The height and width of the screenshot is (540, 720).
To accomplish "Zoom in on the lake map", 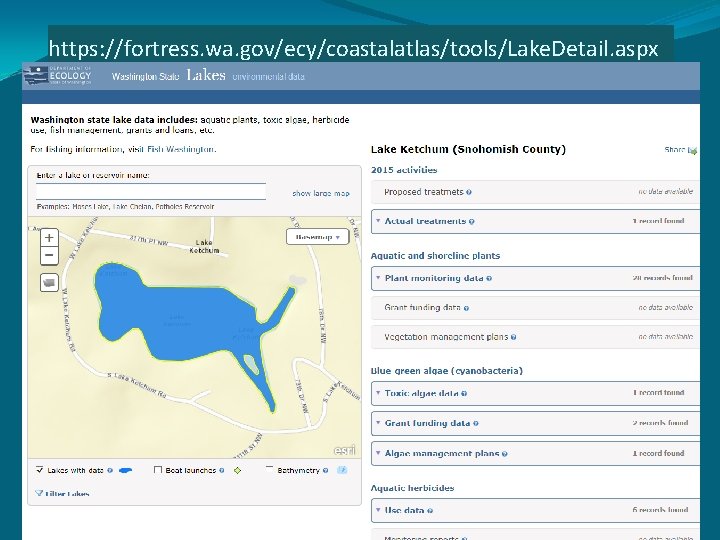I will [49, 238].
